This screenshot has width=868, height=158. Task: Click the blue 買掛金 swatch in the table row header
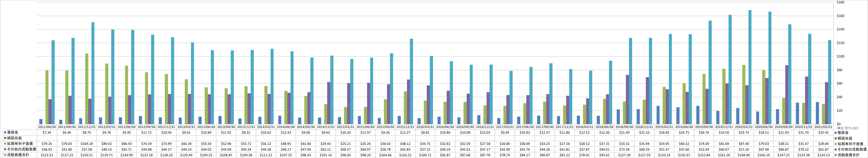5,133
